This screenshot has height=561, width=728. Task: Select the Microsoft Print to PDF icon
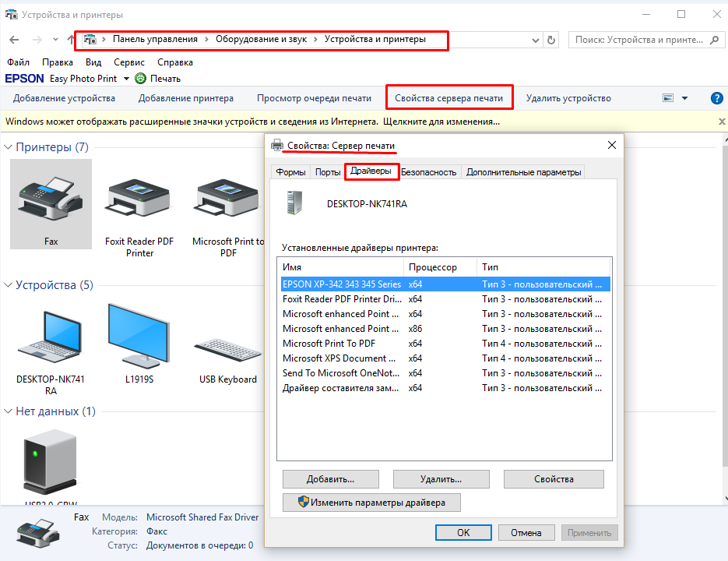(x=227, y=198)
